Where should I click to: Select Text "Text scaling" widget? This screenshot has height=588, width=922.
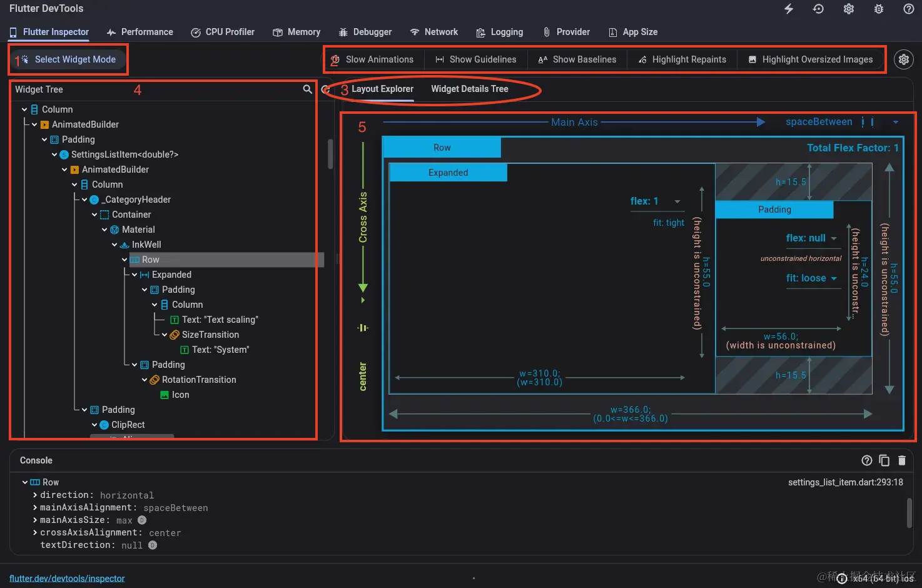click(x=214, y=320)
